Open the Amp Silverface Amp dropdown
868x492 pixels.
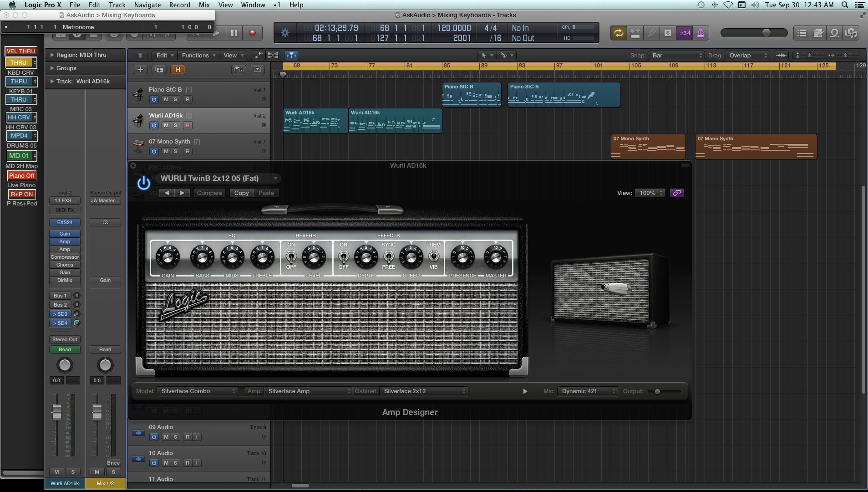click(308, 391)
